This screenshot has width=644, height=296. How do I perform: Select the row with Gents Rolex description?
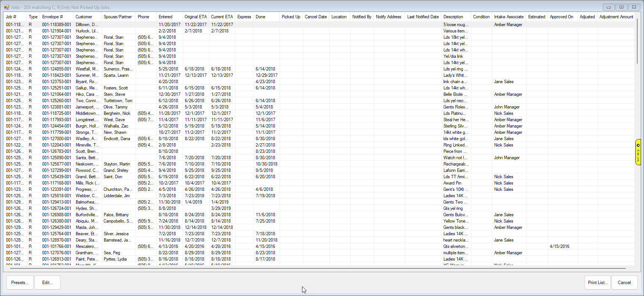(455, 107)
